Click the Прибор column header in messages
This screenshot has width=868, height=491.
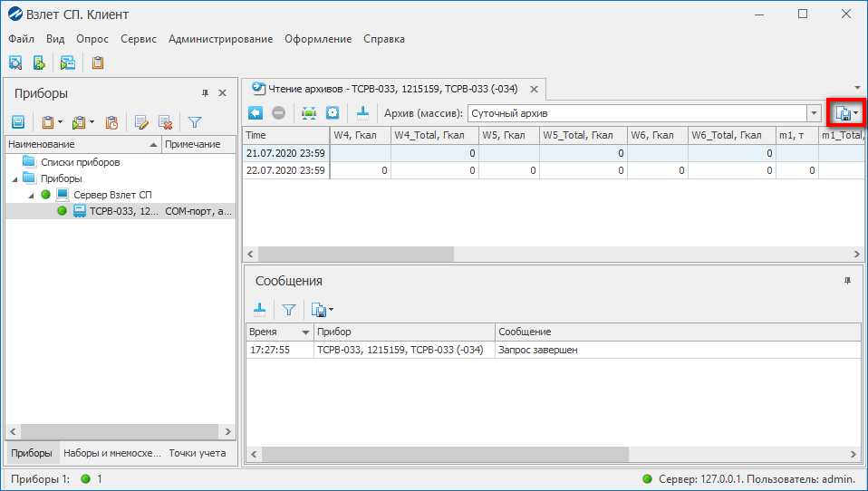click(x=404, y=332)
